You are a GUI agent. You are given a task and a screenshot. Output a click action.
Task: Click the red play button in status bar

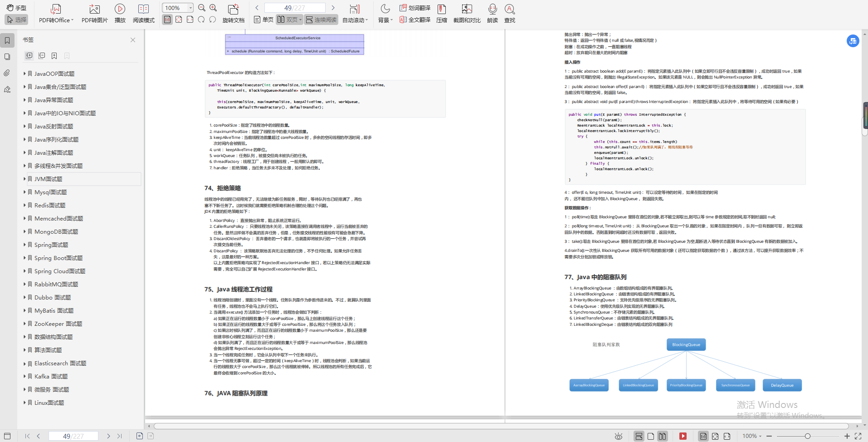click(683, 436)
